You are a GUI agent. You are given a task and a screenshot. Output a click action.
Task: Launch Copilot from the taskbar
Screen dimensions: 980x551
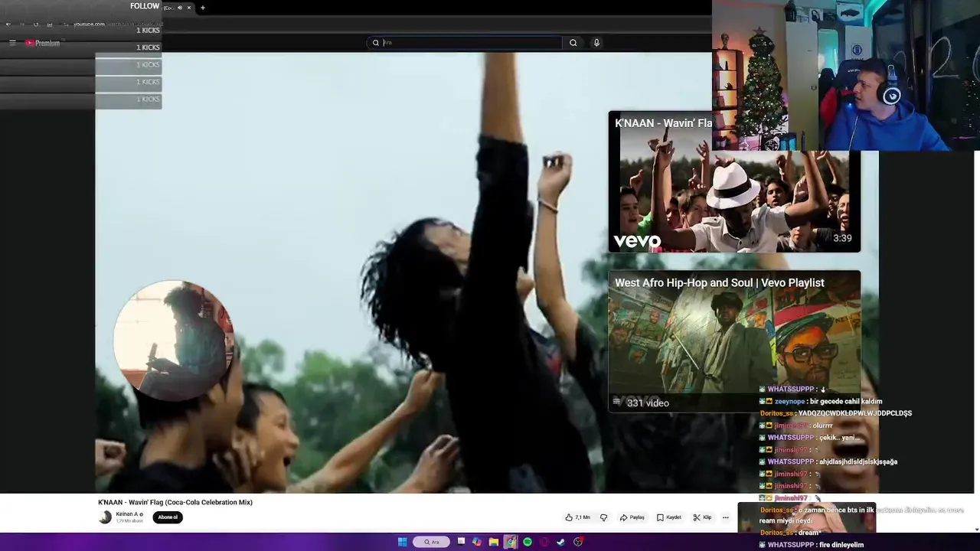click(477, 542)
